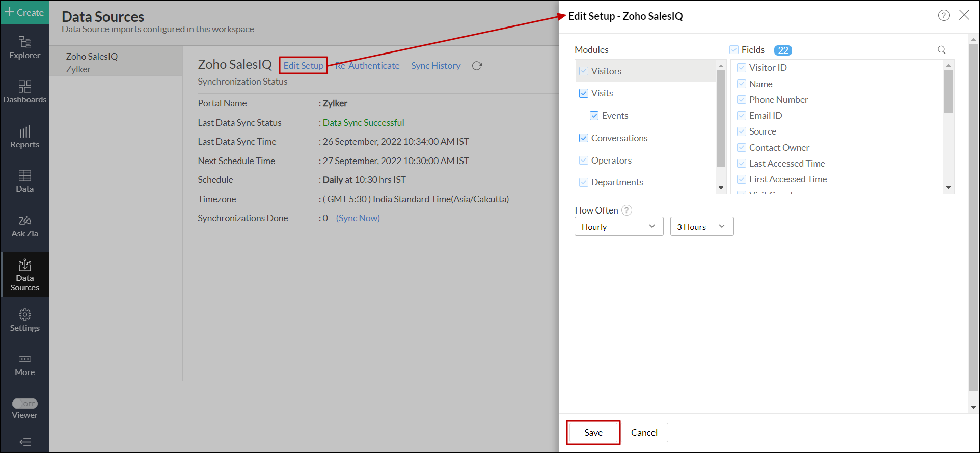Expand the 3 Hours interval dropdown
This screenshot has height=453, width=980.
[701, 227]
